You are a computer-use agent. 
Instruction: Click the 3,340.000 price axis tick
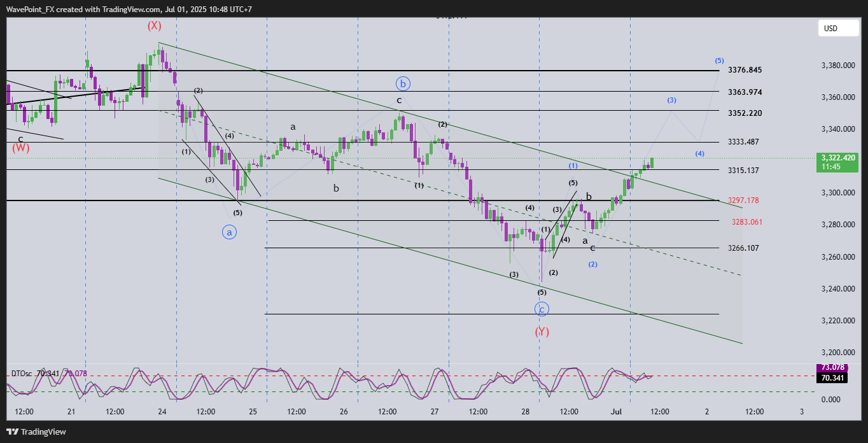pyautogui.click(x=837, y=129)
